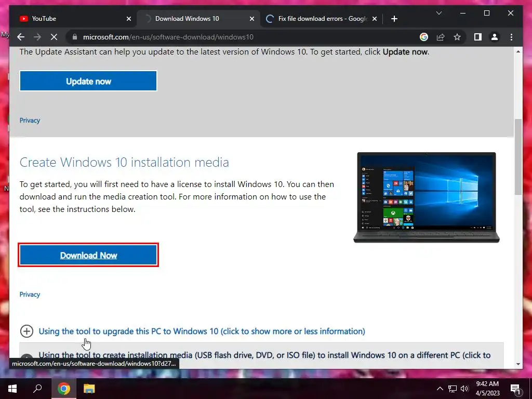
Task: Open the Chrome side panel
Action: 478,37
